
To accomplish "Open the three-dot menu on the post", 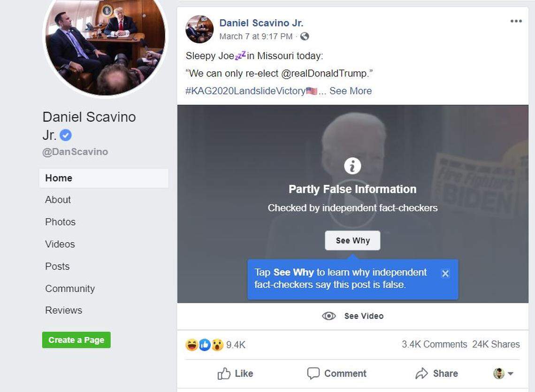I will coord(516,21).
